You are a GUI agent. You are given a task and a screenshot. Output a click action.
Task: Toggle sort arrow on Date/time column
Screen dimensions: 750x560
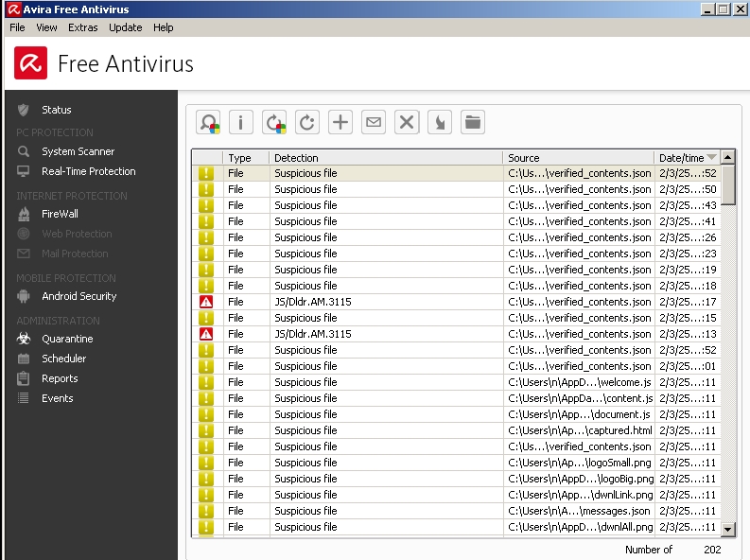(711, 157)
